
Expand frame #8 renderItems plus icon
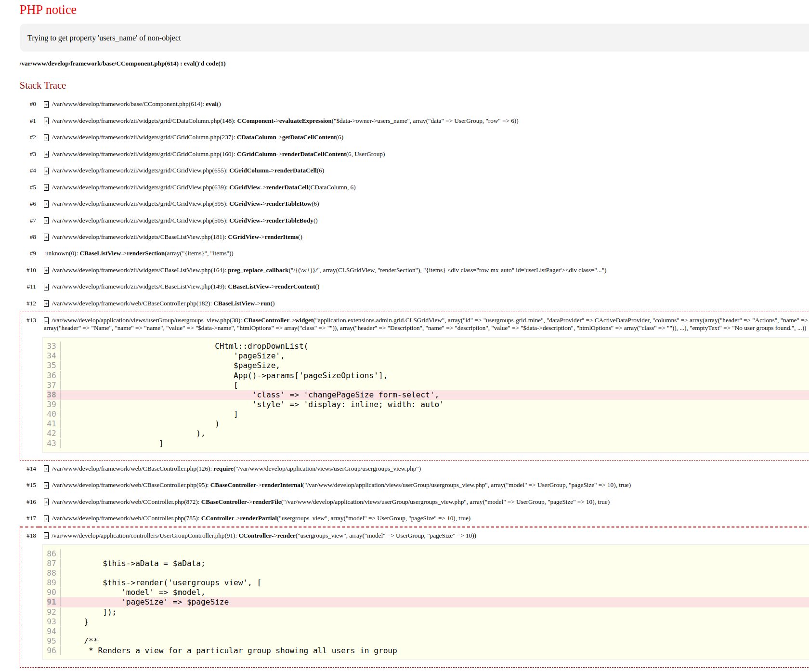coord(46,237)
